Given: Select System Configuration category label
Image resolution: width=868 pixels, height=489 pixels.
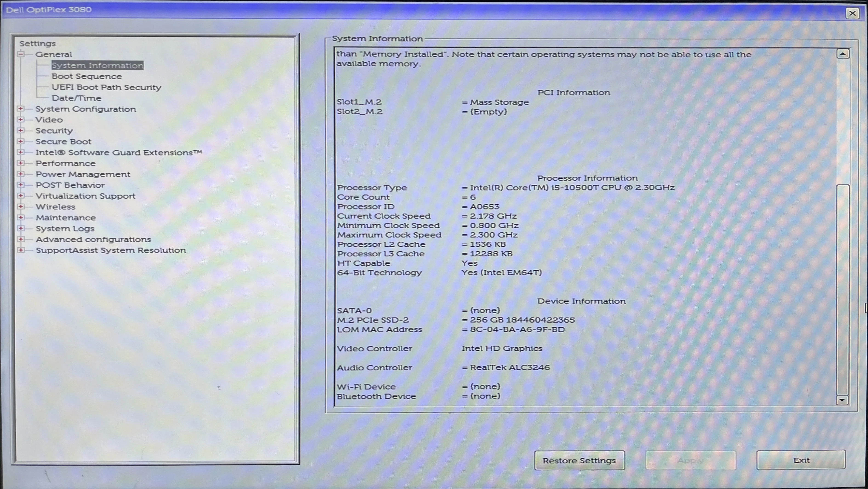Looking at the screenshot, I should tap(86, 109).
